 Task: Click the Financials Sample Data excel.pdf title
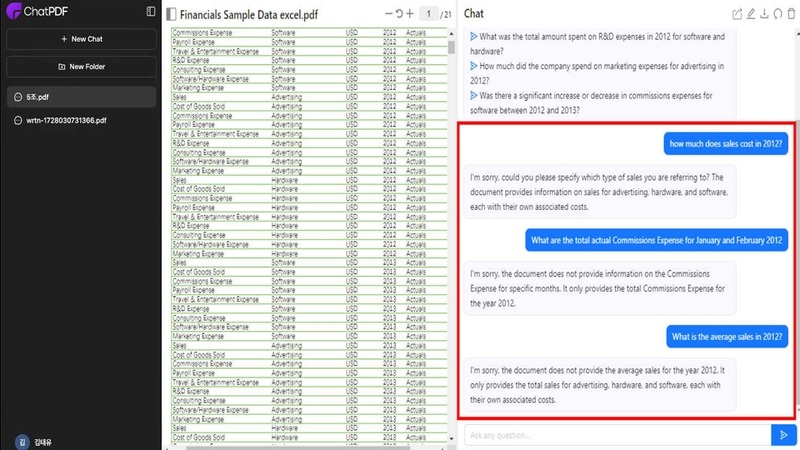click(x=249, y=15)
